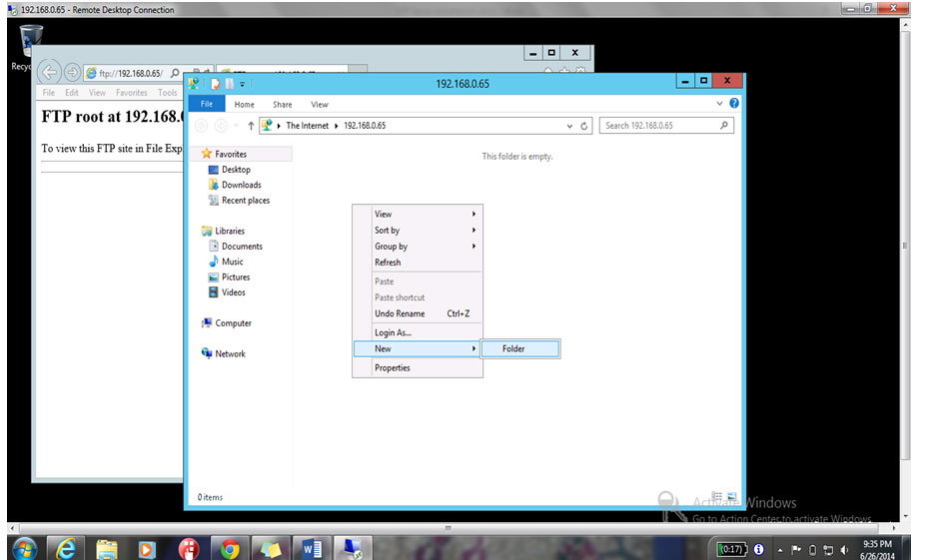Switch to the Share ribbon tab
This screenshot has width=925, height=560.
(283, 105)
